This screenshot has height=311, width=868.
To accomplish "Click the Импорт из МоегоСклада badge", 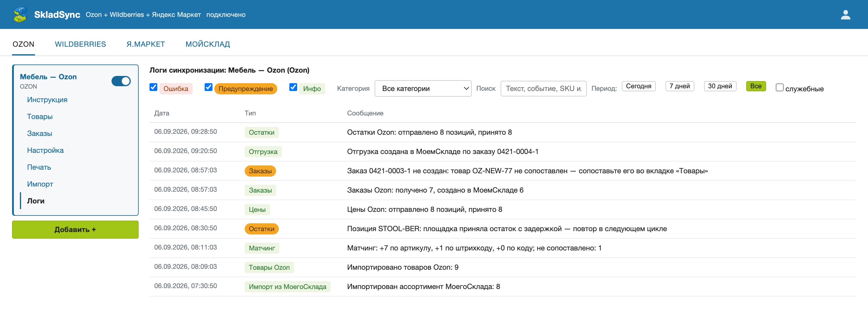I will [288, 287].
